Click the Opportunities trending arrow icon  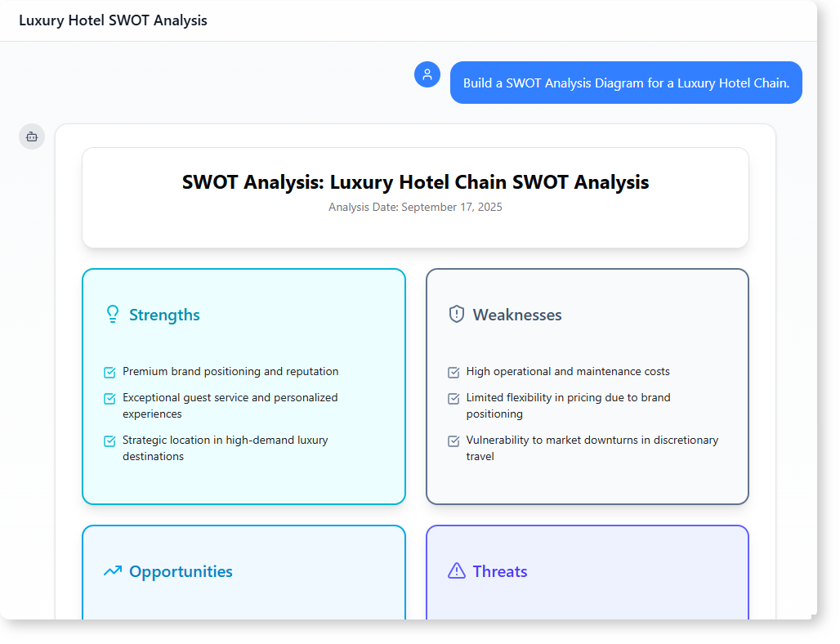coord(113,571)
